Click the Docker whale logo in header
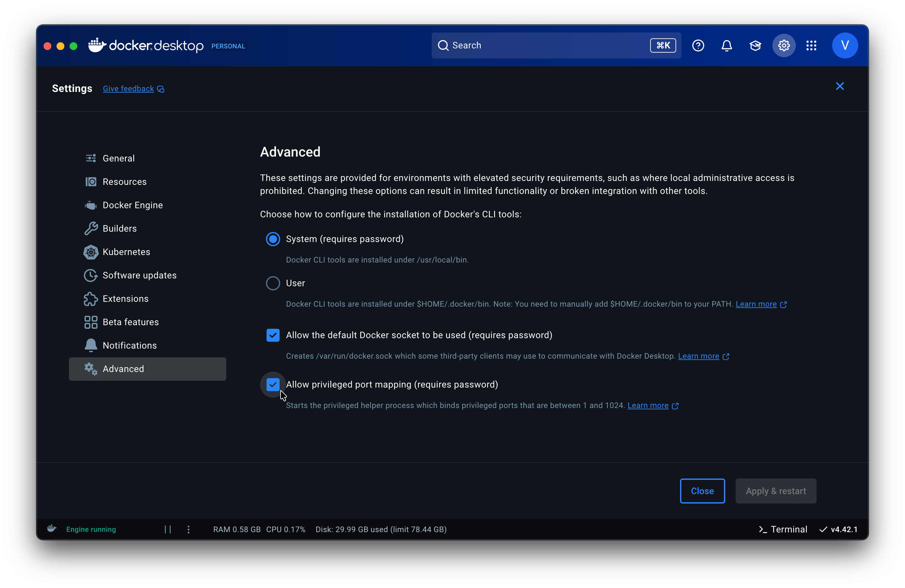Image resolution: width=905 pixels, height=588 pixels. (97, 45)
